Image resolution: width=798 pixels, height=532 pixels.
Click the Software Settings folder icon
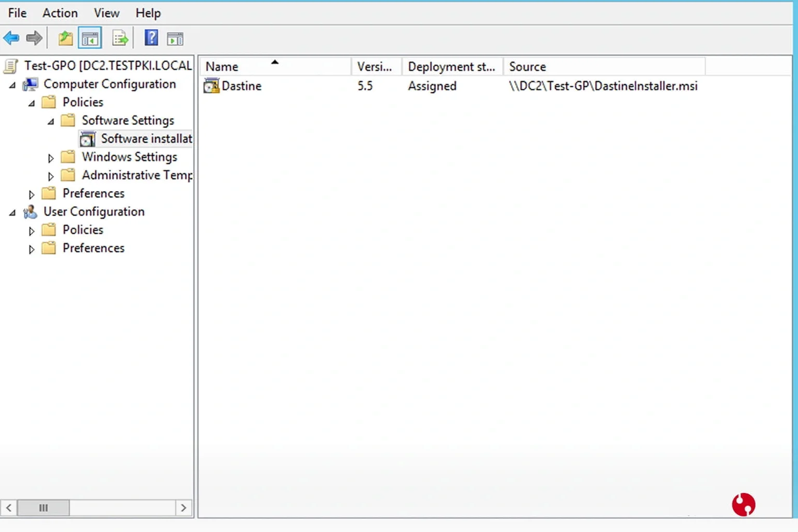click(x=68, y=121)
